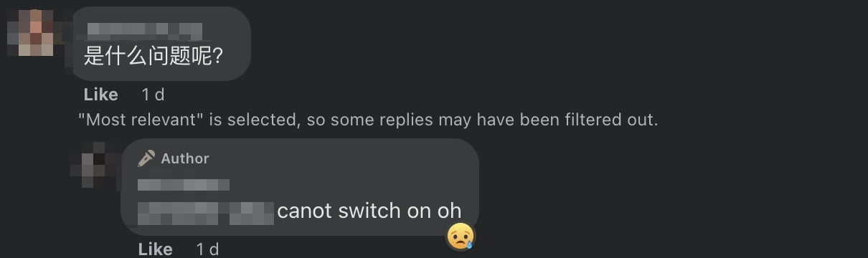Viewport: 868px width, 258px height.
Task: Click the quoted "Most relevant" phrase in the notice
Action: tap(141, 120)
